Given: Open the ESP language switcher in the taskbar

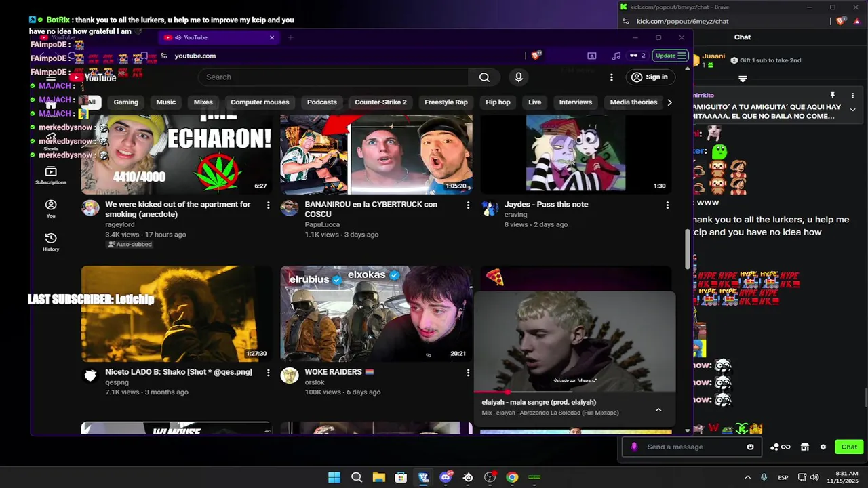Looking at the screenshot, I should pyautogui.click(x=783, y=477).
